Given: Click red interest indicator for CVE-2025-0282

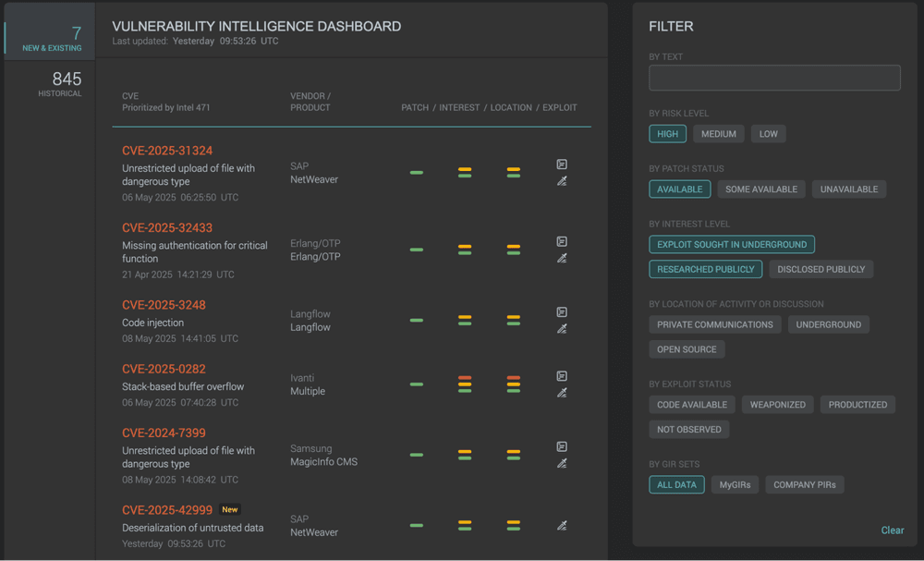Looking at the screenshot, I should click(465, 378).
